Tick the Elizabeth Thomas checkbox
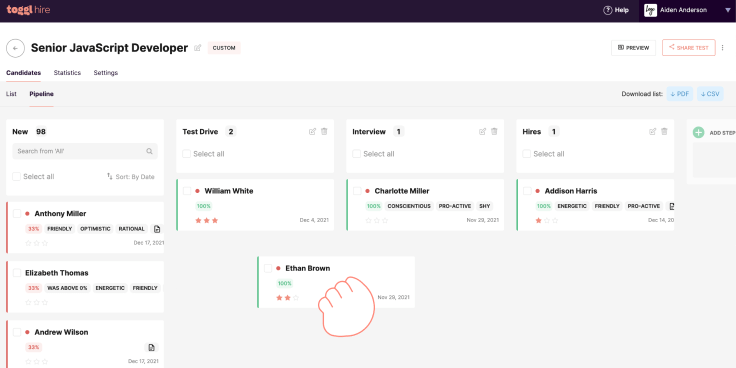The height and width of the screenshot is (368, 736). point(17,273)
